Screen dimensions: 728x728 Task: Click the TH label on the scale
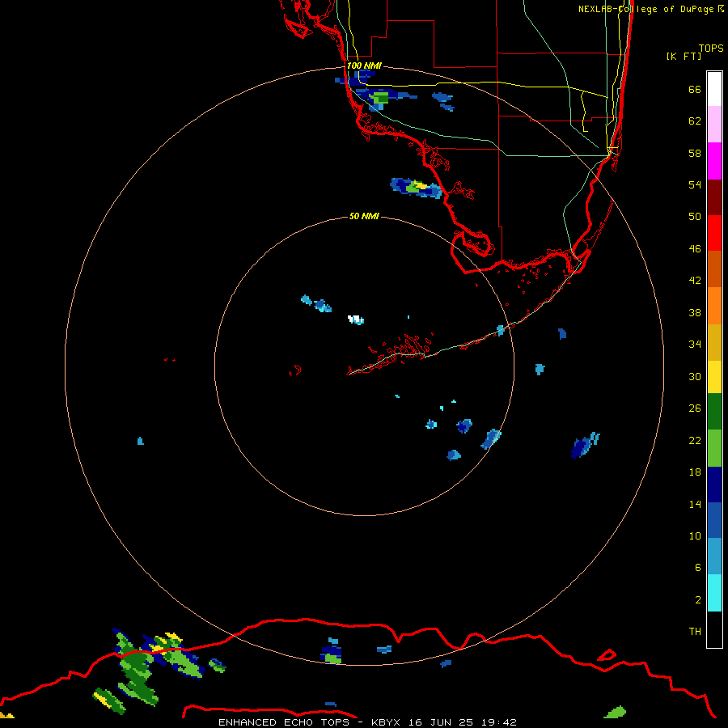coord(695,631)
